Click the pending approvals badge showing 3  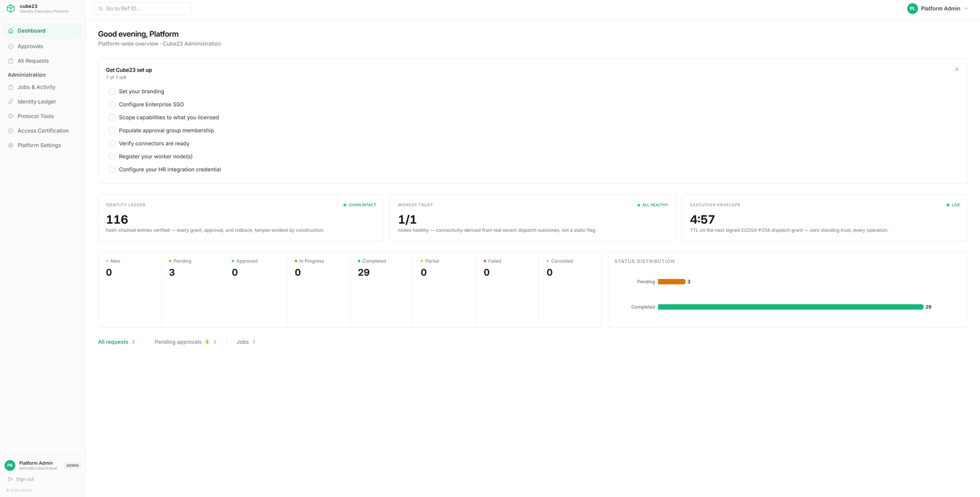point(207,342)
